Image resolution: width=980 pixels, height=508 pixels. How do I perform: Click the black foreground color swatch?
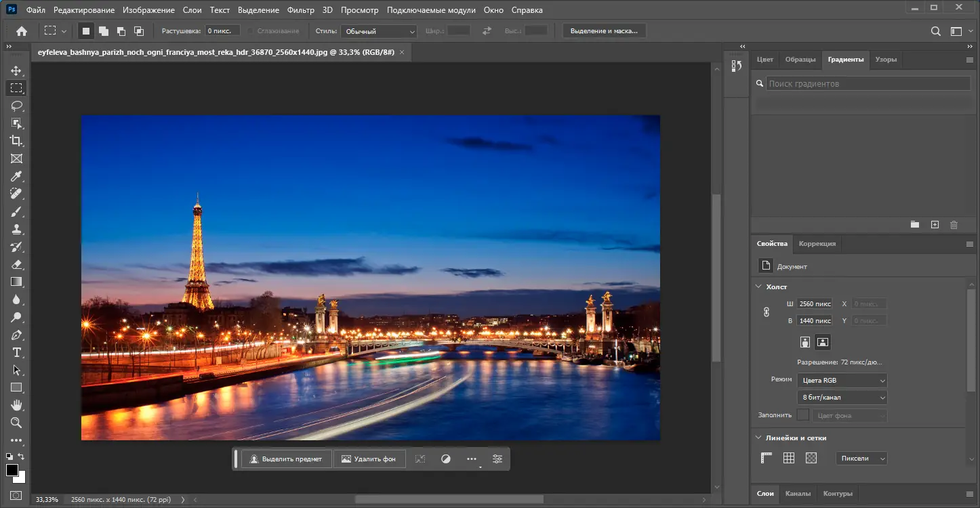tap(12, 470)
